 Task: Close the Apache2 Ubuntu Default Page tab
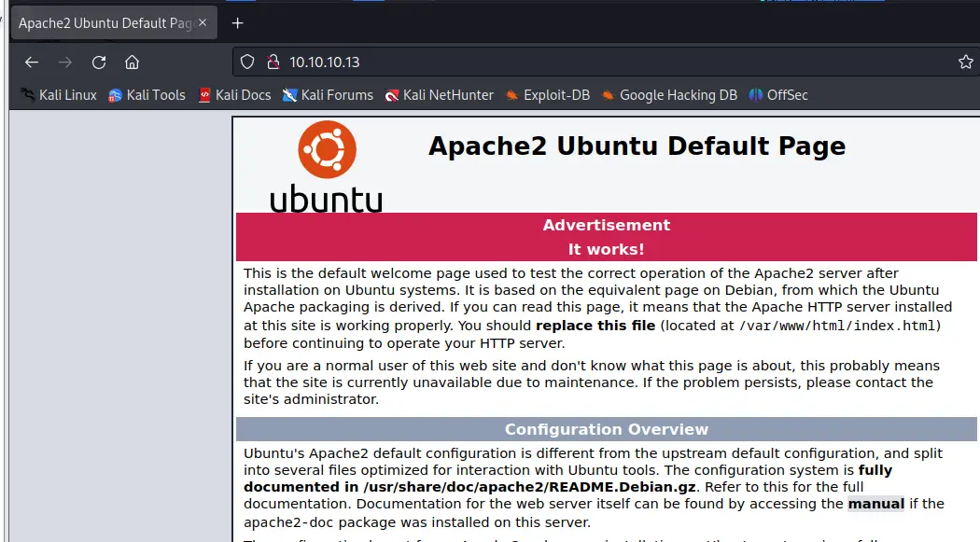click(x=203, y=22)
